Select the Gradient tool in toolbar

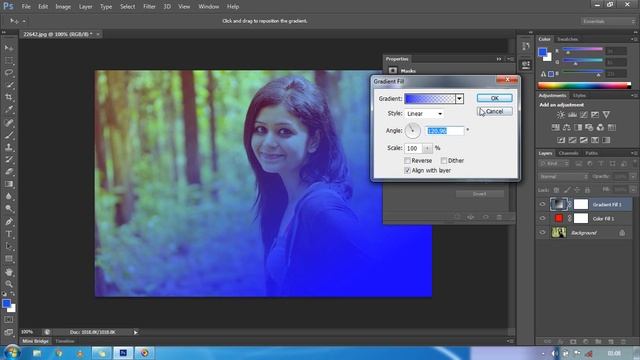click(9, 184)
